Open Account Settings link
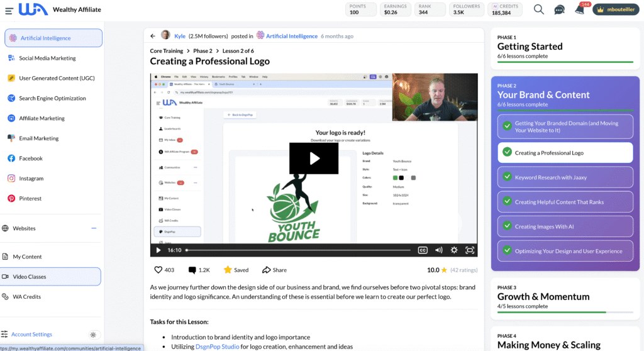Screen dimensions: 644x351 click(x=31, y=335)
